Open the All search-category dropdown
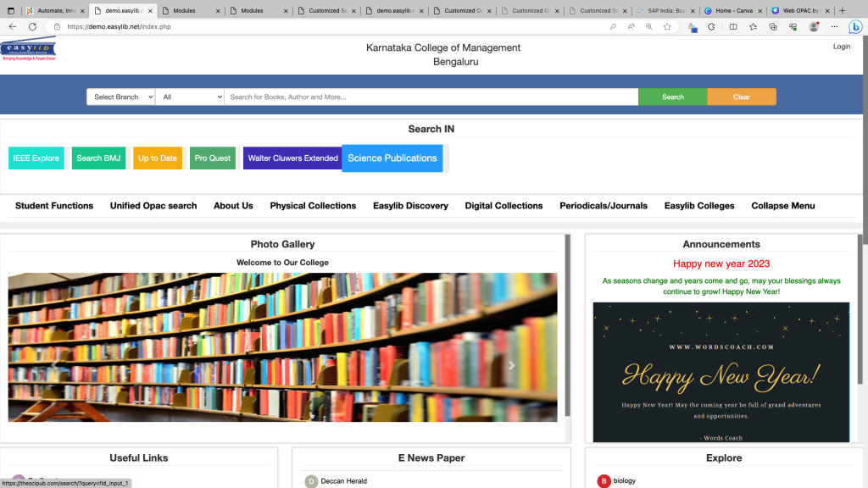 pyautogui.click(x=190, y=97)
